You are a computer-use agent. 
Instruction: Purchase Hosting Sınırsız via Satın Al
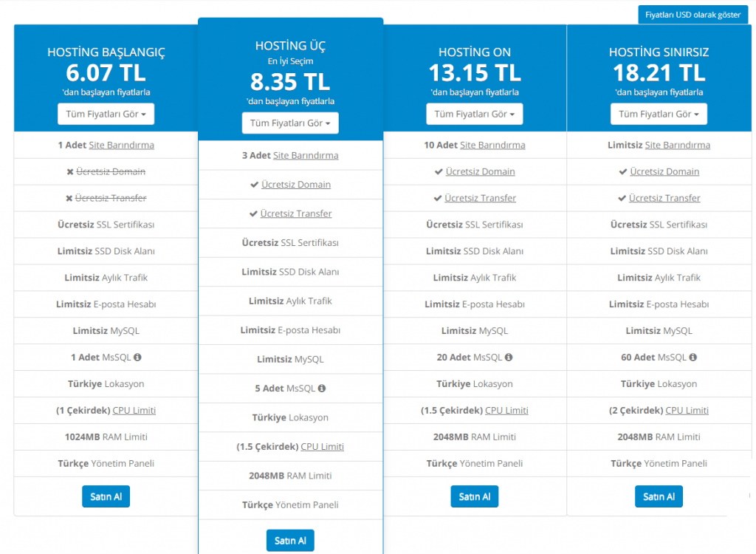(x=659, y=496)
